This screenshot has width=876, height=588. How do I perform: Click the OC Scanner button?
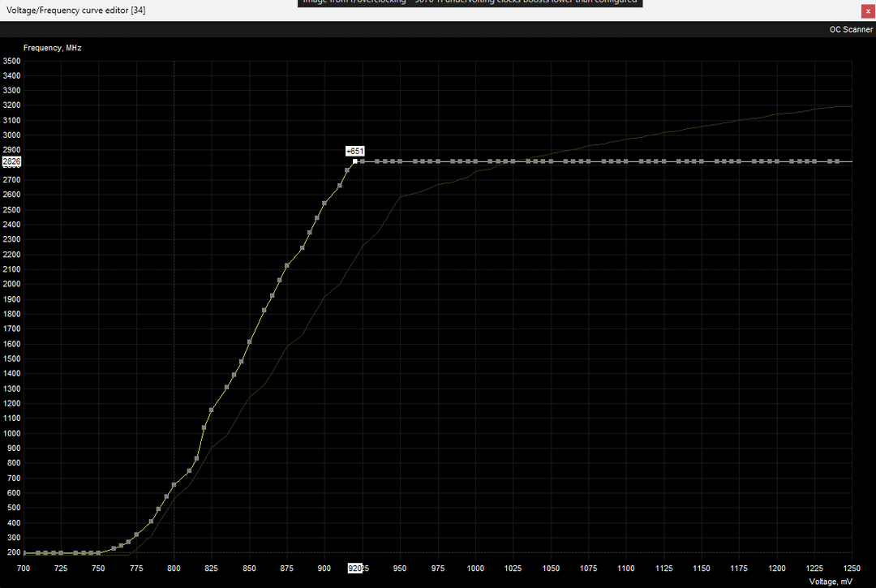click(851, 29)
